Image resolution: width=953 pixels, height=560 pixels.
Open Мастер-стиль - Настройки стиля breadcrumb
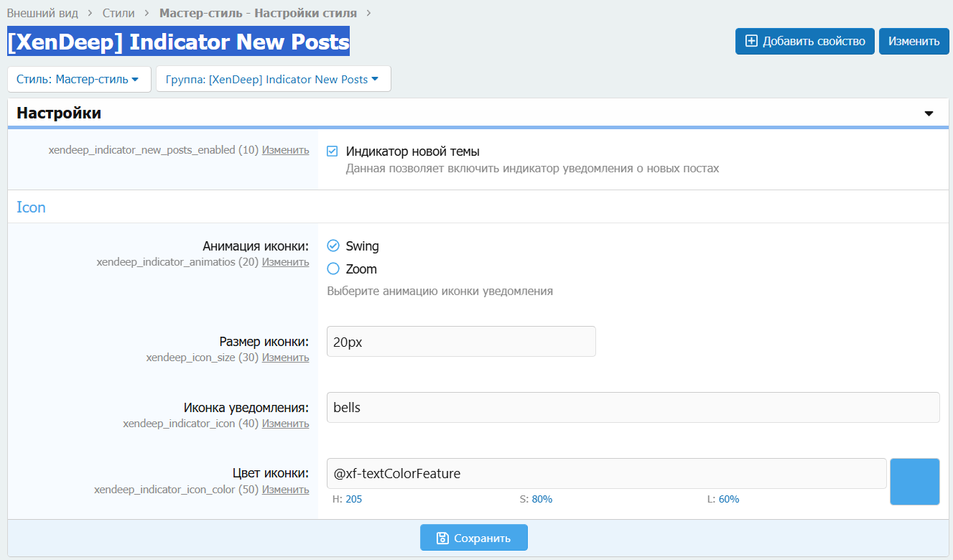coord(258,13)
